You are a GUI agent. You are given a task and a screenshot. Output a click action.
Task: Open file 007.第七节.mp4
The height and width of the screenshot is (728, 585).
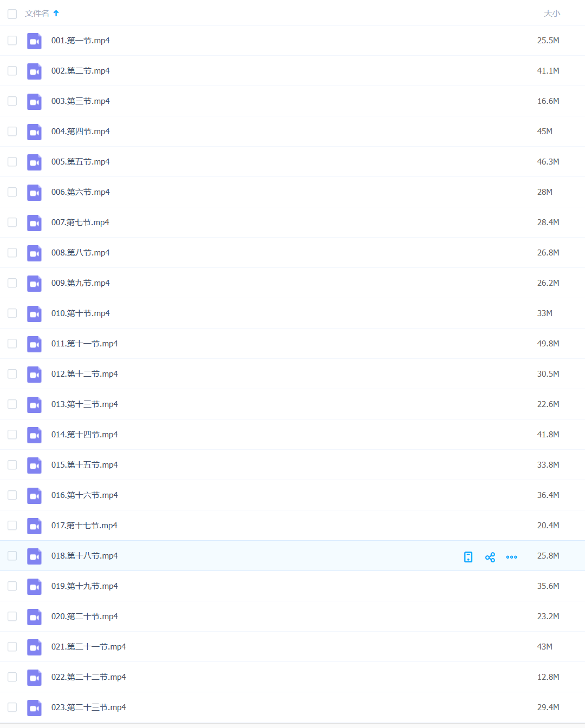point(80,222)
